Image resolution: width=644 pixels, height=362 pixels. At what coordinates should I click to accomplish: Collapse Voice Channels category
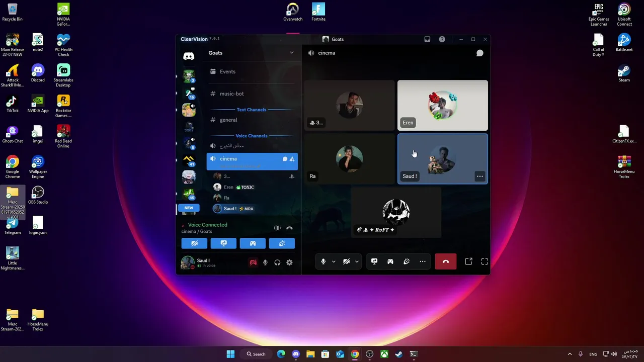[252, 136]
